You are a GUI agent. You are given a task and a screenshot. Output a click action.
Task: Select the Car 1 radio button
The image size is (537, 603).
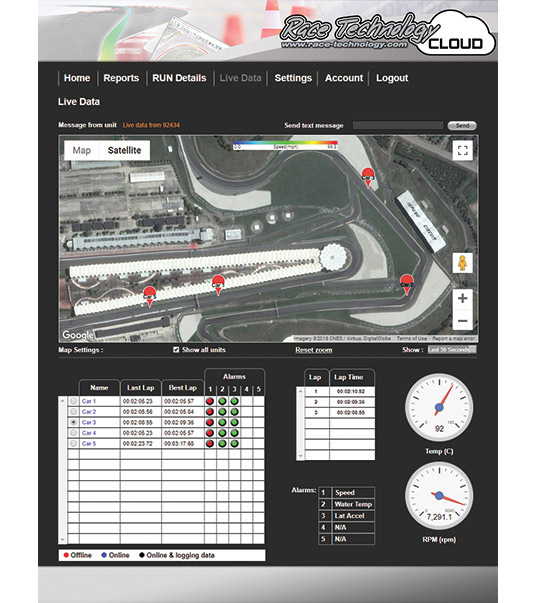(x=73, y=401)
